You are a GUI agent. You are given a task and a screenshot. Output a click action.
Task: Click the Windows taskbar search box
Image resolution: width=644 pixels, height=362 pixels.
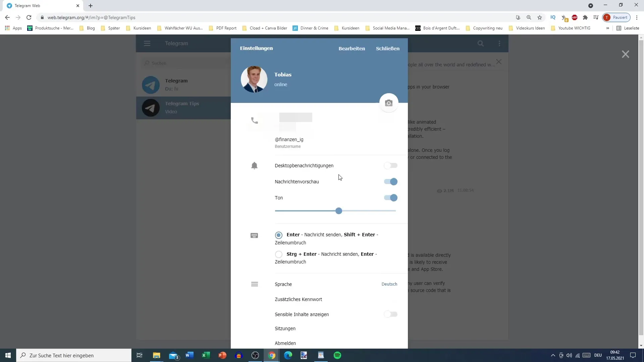(74, 355)
